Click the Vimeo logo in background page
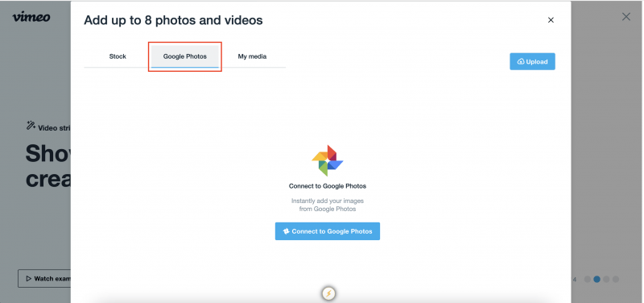The image size is (644, 303). coord(31,17)
